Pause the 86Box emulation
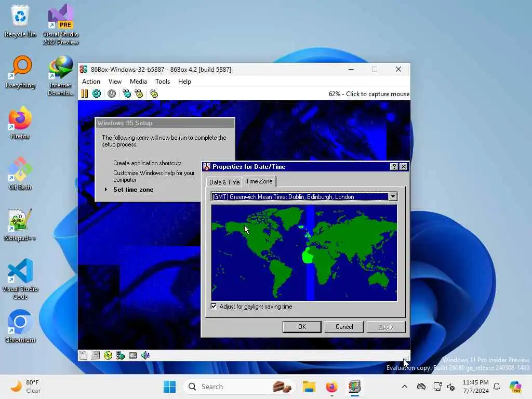This screenshot has width=532, height=399. 85,94
